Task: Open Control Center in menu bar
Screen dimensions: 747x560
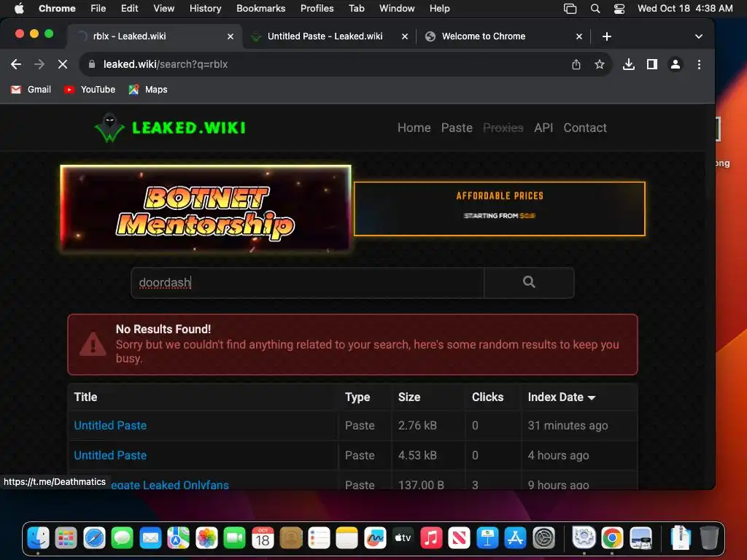Action: tap(619, 9)
